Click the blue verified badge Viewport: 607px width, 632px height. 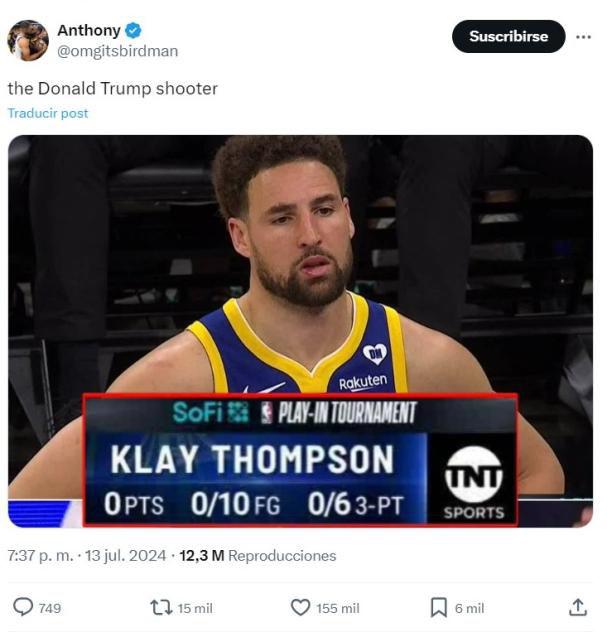[133, 30]
